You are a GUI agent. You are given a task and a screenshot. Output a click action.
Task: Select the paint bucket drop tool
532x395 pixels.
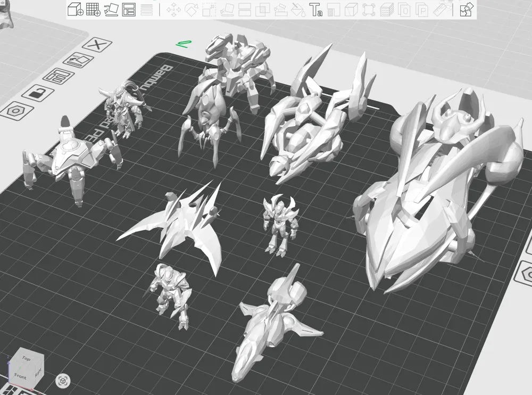298,10
